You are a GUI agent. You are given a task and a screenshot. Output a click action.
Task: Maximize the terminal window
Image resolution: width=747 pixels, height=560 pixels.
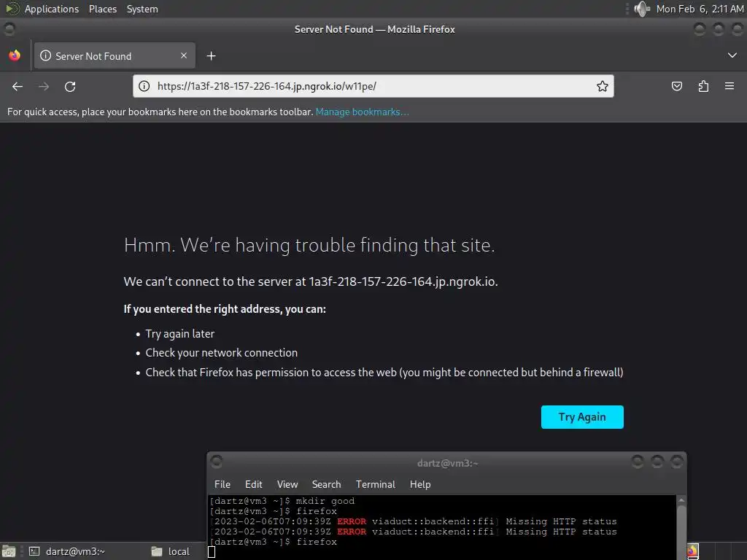tap(657, 462)
